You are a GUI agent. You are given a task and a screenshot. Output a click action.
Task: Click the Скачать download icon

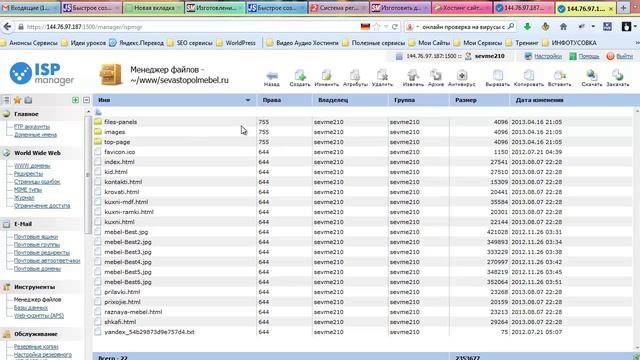point(591,78)
